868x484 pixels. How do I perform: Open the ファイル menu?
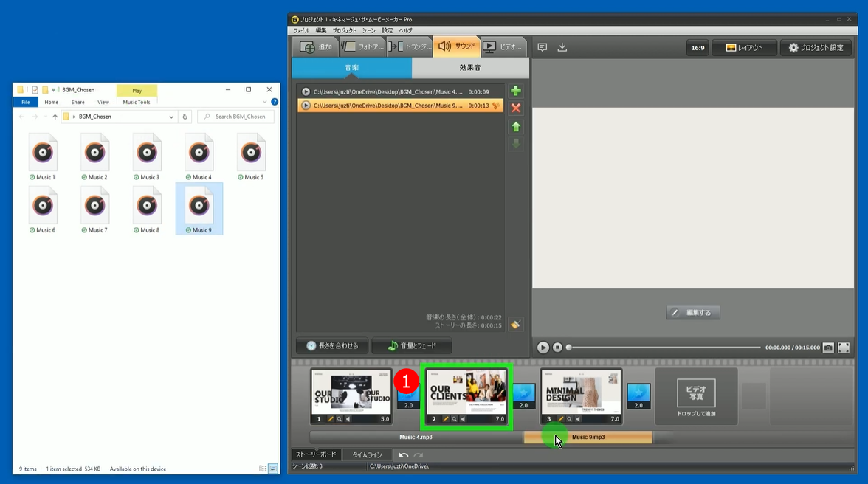(301, 30)
